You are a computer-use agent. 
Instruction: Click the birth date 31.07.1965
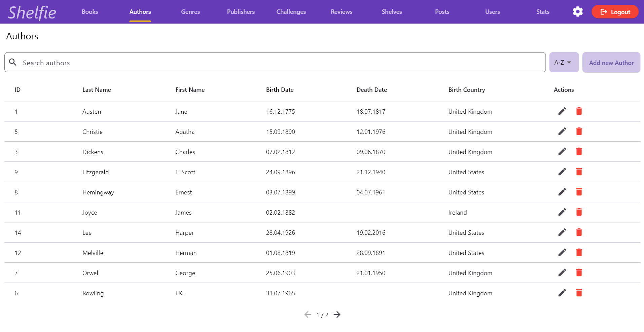tap(280, 293)
